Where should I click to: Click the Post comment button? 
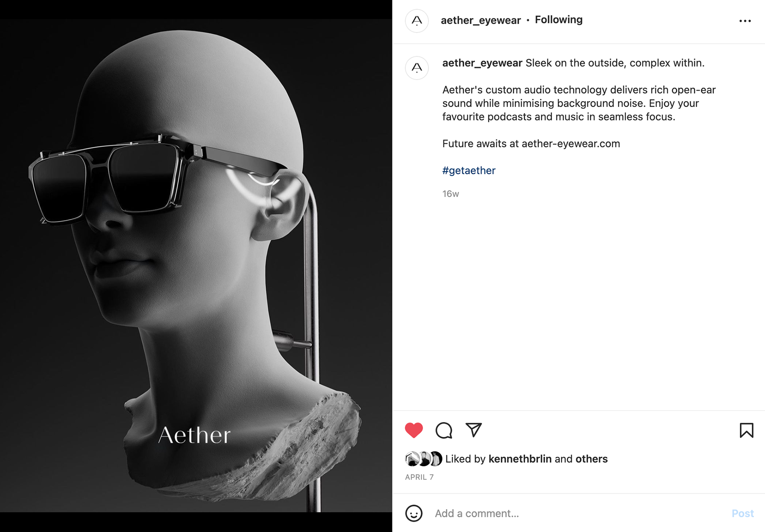tap(743, 513)
